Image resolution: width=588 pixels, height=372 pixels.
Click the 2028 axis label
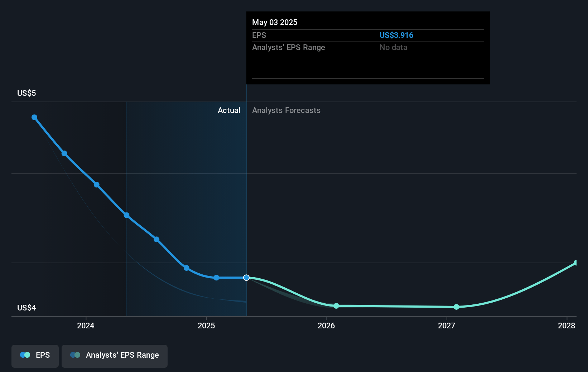(567, 325)
